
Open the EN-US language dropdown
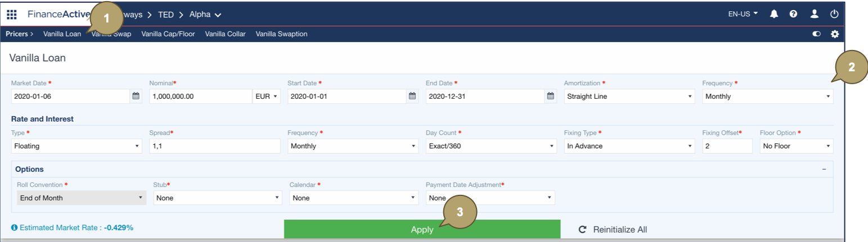pos(743,14)
